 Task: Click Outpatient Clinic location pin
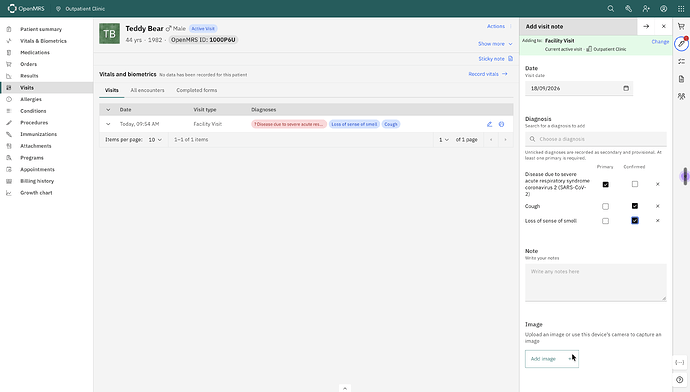pyautogui.click(x=58, y=8)
